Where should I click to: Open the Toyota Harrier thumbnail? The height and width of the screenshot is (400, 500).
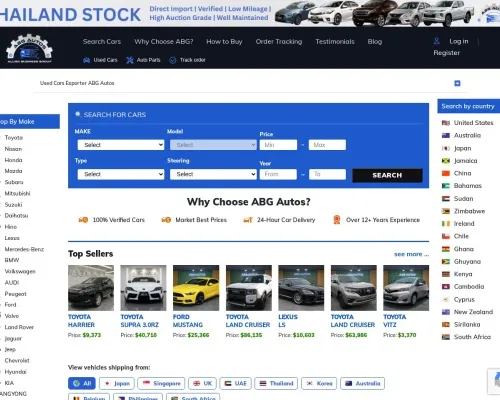(x=91, y=288)
